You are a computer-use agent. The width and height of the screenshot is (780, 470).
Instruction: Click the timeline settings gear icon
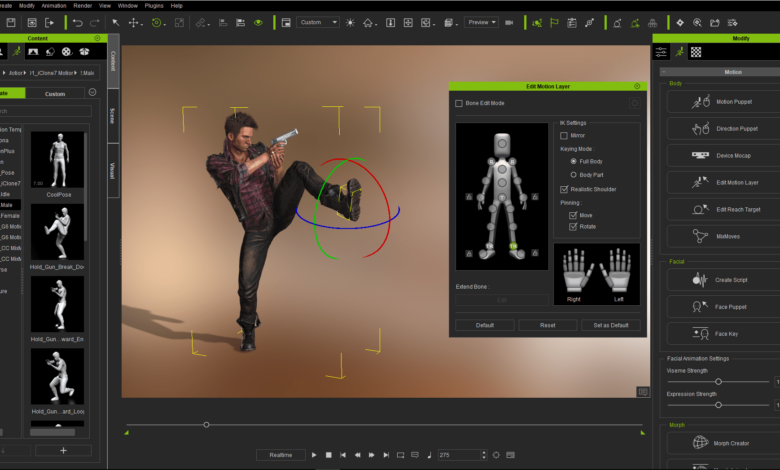[496, 455]
